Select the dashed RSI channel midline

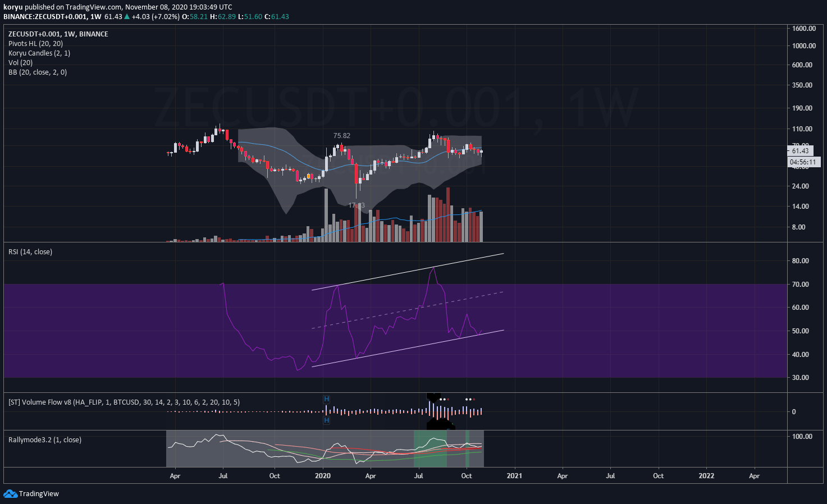(x=408, y=310)
